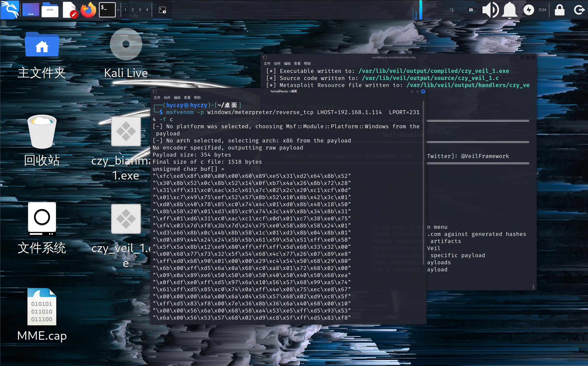Click 'No encoder specified' output line
The width and height of the screenshot is (588, 366).
(x=228, y=148)
